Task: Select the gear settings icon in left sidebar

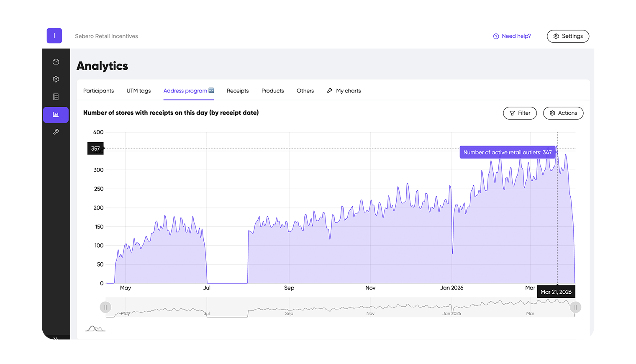Action: click(56, 79)
